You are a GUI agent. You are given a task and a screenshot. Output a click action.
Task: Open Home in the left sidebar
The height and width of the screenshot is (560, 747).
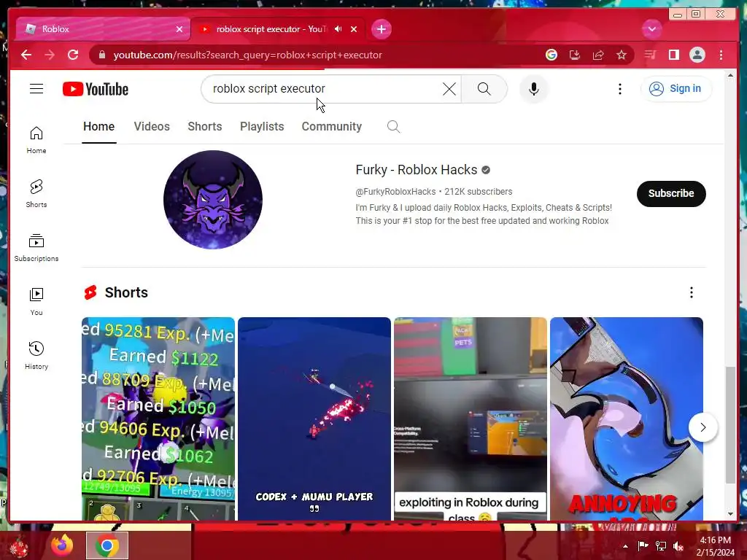(x=36, y=140)
